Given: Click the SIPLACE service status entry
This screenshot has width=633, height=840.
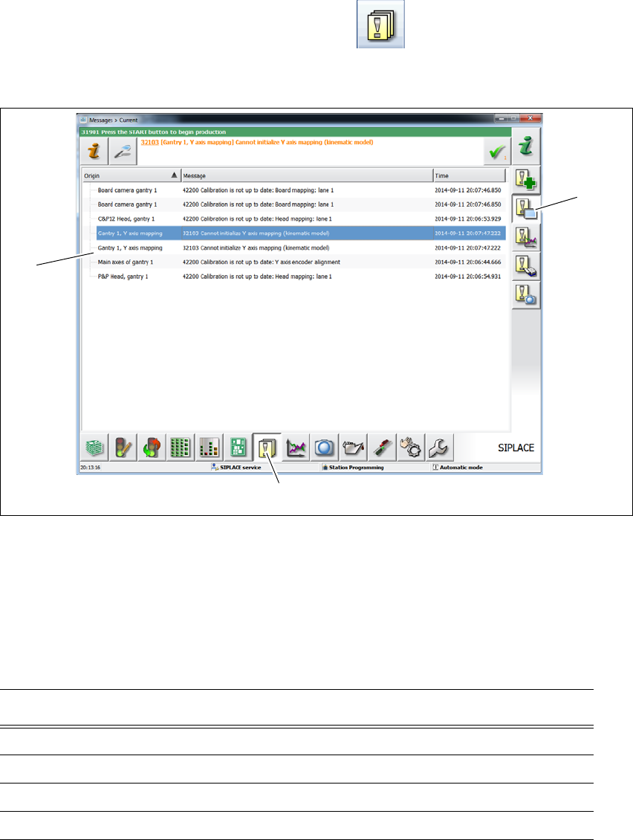Looking at the screenshot, I should click(x=236, y=468).
